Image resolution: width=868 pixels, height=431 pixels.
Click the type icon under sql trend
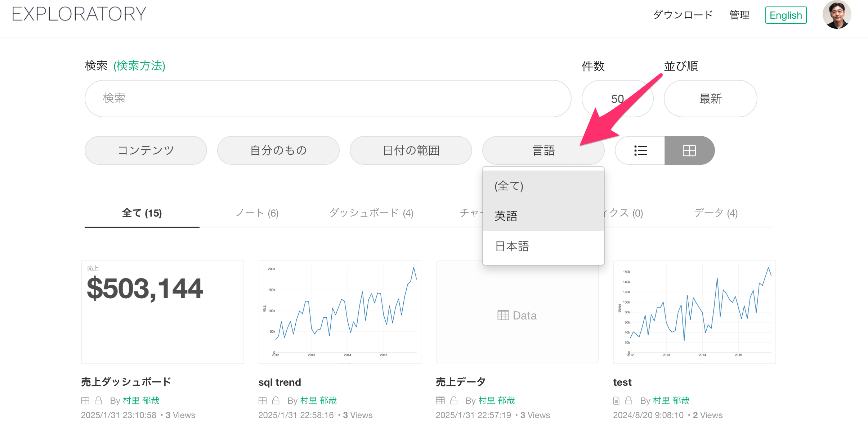pyautogui.click(x=263, y=400)
